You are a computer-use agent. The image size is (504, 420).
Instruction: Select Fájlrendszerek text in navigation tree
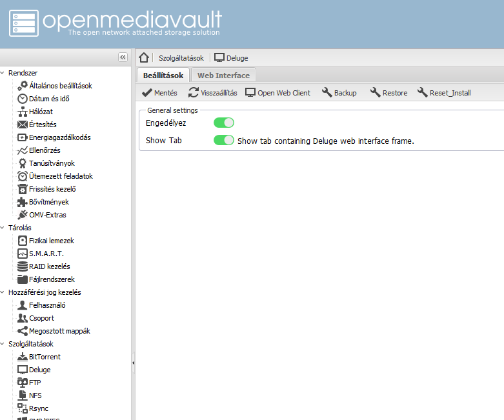tap(52, 279)
